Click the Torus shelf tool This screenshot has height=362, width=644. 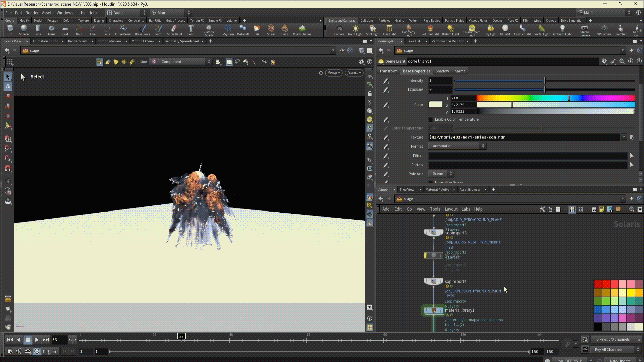[x=51, y=29]
